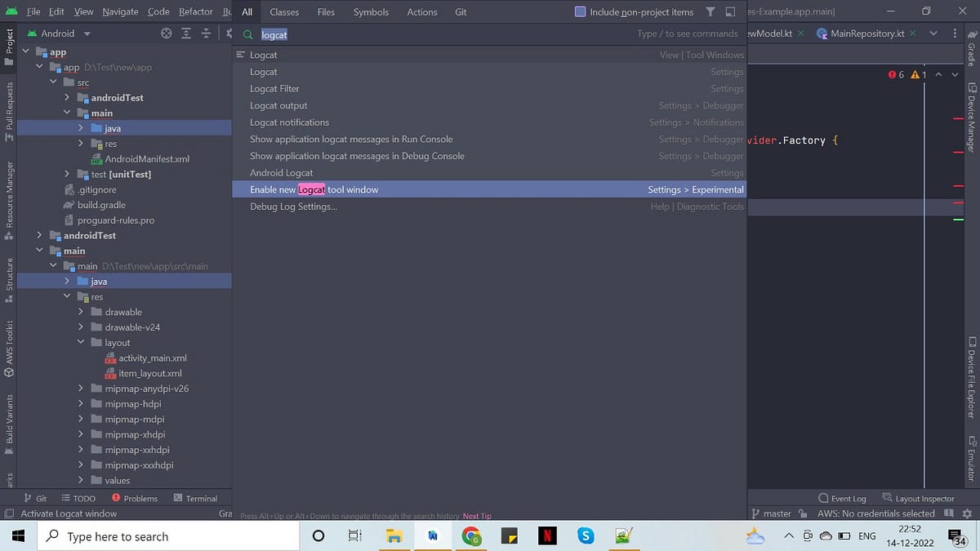
Task: Open the Gradle tool window
Action: click(972, 55)
